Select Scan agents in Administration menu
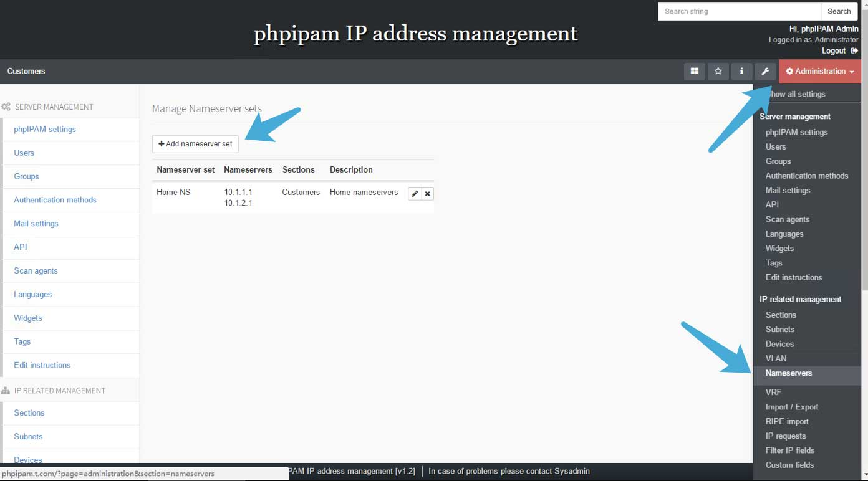The height and width of the screenshot is (481, 868). pyautogui.click(x=788, y=219)
